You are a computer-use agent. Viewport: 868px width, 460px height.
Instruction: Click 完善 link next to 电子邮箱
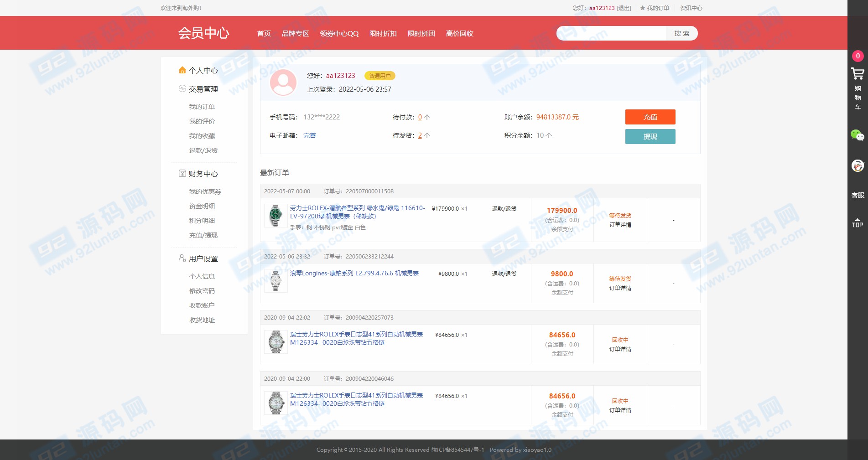pyautogui.click(x=310, y=135)
